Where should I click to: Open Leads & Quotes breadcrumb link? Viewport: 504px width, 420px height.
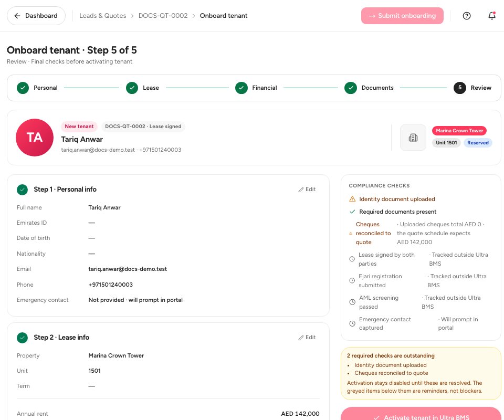coord(103,16)
